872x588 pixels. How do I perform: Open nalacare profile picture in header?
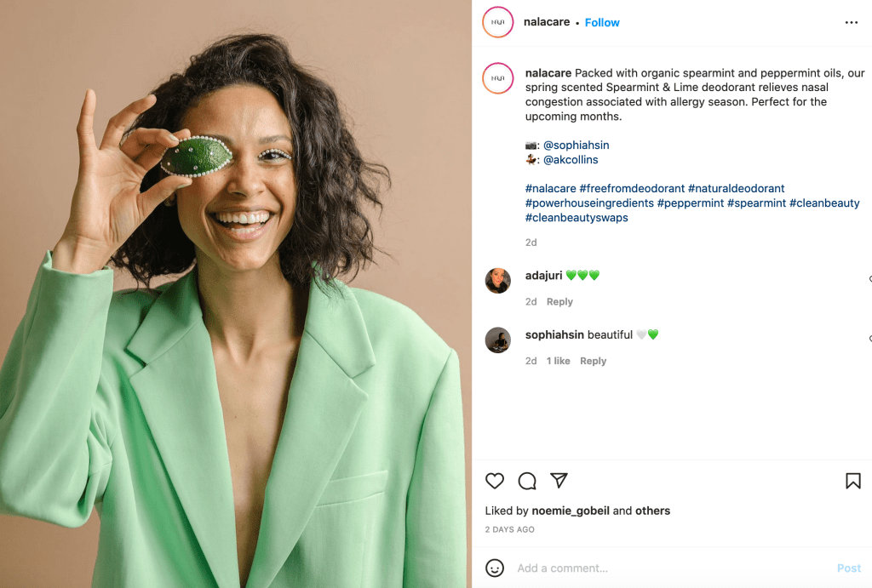pos(498,22)
